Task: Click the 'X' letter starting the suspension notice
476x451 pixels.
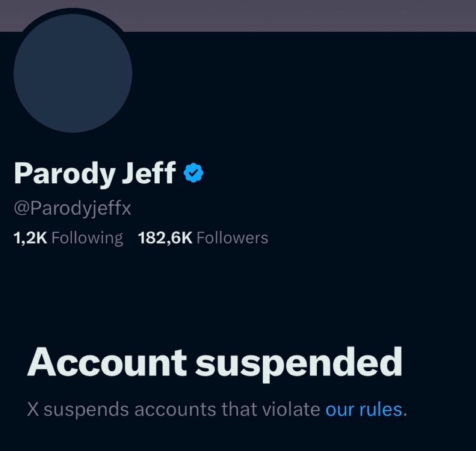Action: pyautogui.click(x=33, y=410)
